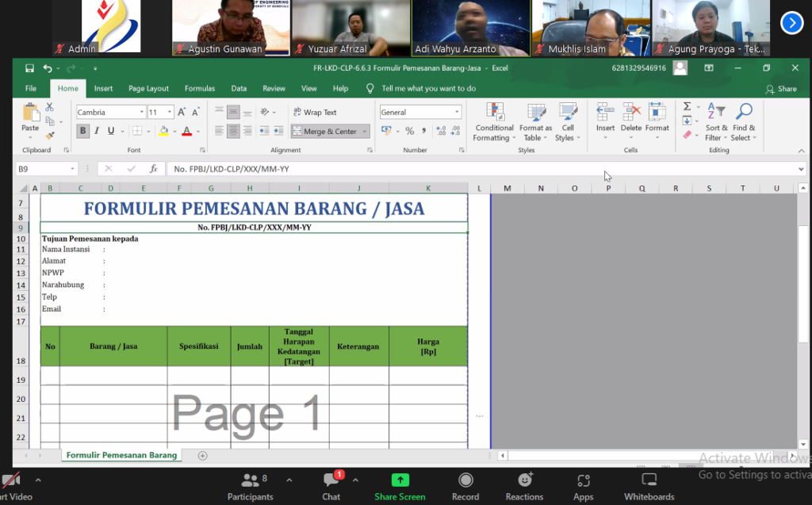Click the AutoSum sigma icon

pyautogui.click(x=687, y=107)
